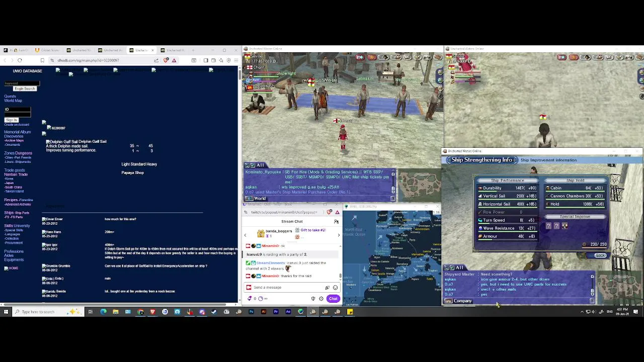Open the Nanban Trade link
The width and height of the screenshot is (644, 362).
(x=16, y=174)
